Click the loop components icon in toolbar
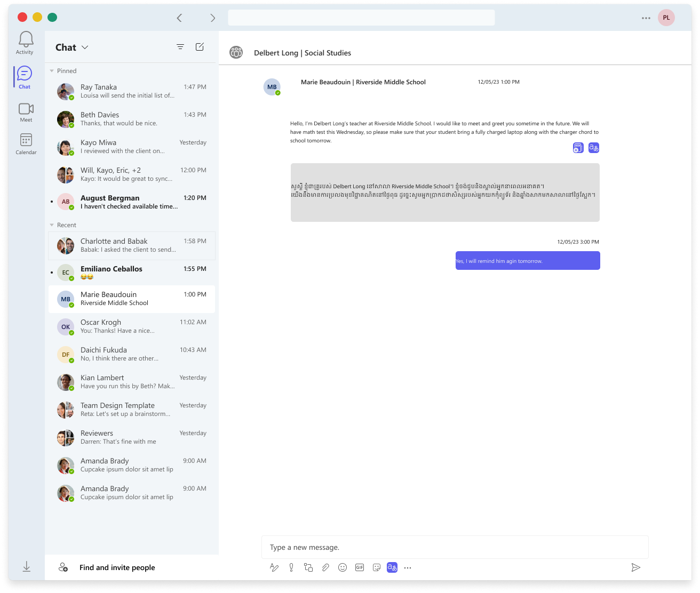Image resolution: width=700 pixels, height=593 pixels. click(308, 567)
